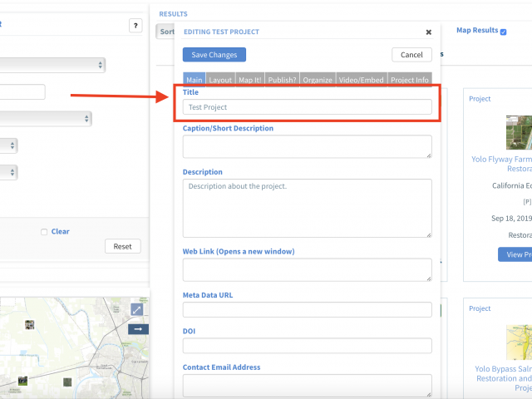Click the '[P]' text on first card

(x=527, y=202)
